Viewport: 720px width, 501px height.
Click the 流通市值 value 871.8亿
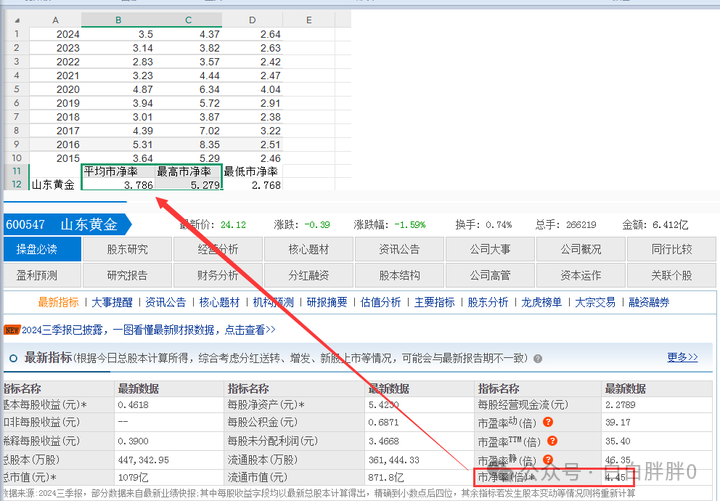tap(386, 478)
